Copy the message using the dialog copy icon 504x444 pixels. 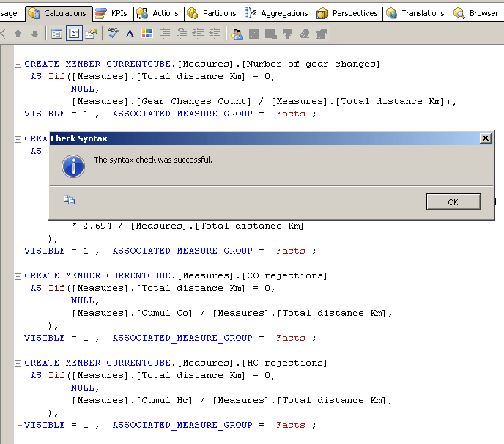click(69, 200)
